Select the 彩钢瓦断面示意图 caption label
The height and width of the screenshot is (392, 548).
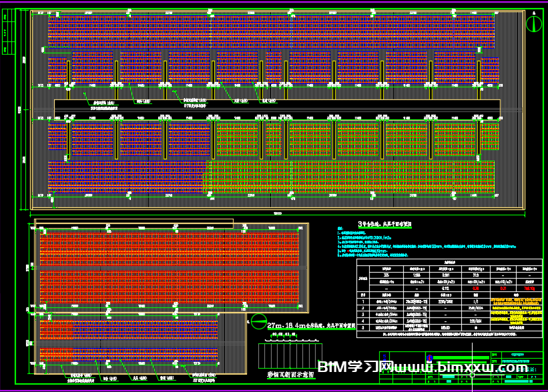(290, 375)
